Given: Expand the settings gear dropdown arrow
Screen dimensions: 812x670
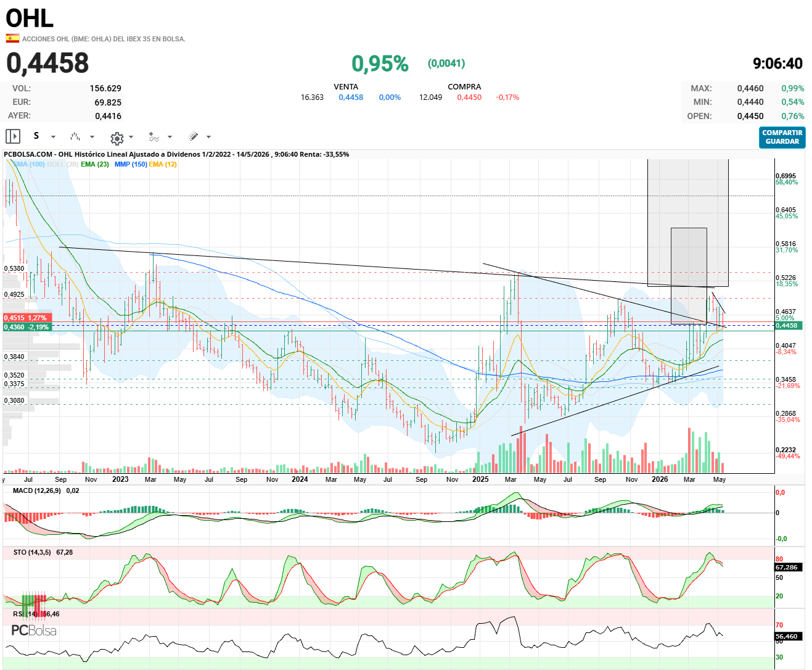Looking at the screenshot, I should pos(131,137).
